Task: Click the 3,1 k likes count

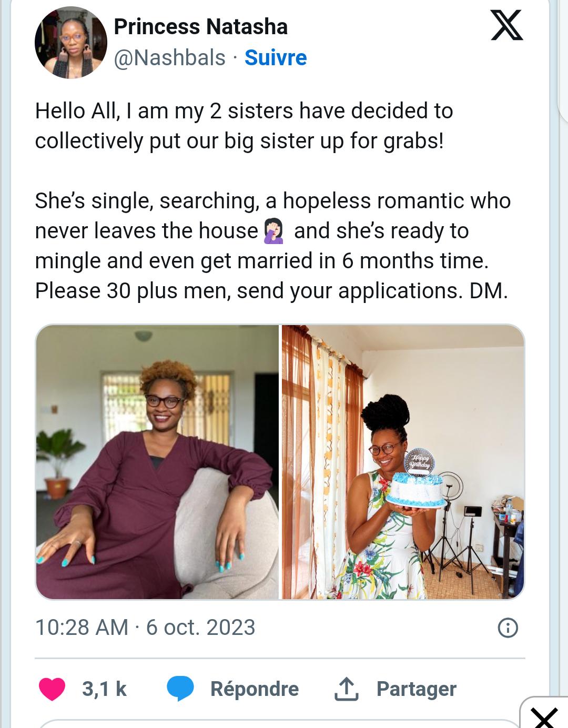Action: tap(104, 689)
